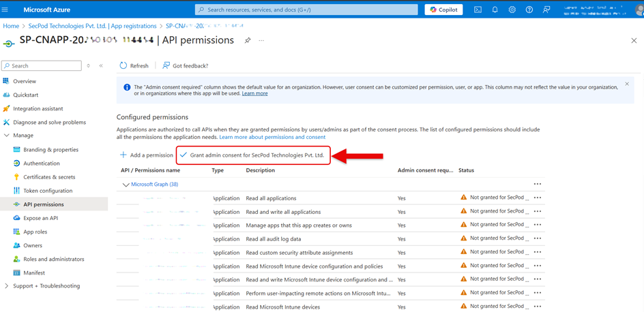Click Add a permission
This screenshot has width=644, height=312.
[147, 155]
